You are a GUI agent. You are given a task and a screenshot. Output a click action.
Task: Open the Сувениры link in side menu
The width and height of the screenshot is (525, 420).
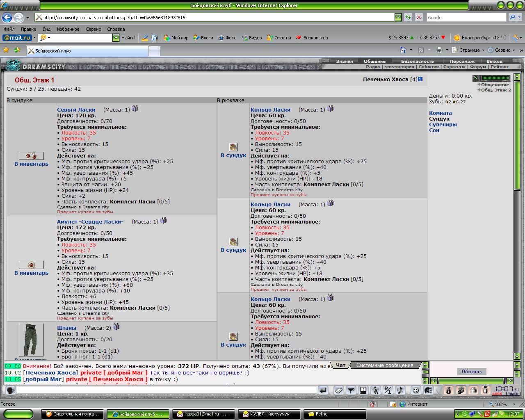(x=443, y=125)
